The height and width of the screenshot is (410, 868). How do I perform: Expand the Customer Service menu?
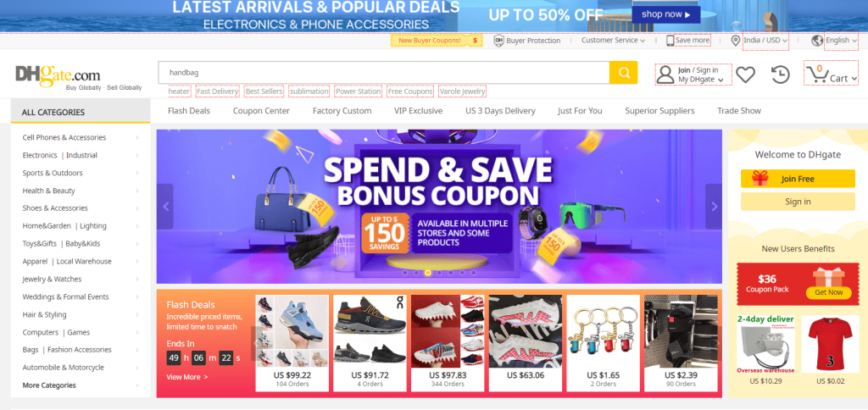click(613, 41)
